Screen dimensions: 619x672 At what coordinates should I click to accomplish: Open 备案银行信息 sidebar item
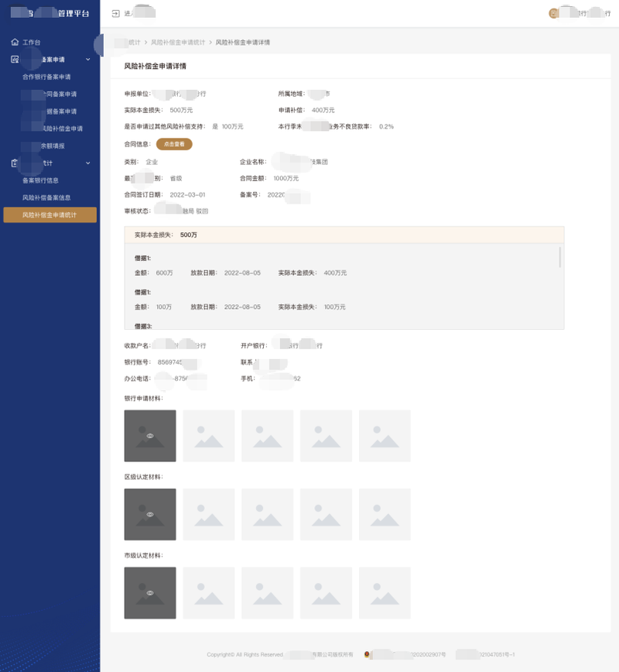pyautogui.click(x=40, y=180)
